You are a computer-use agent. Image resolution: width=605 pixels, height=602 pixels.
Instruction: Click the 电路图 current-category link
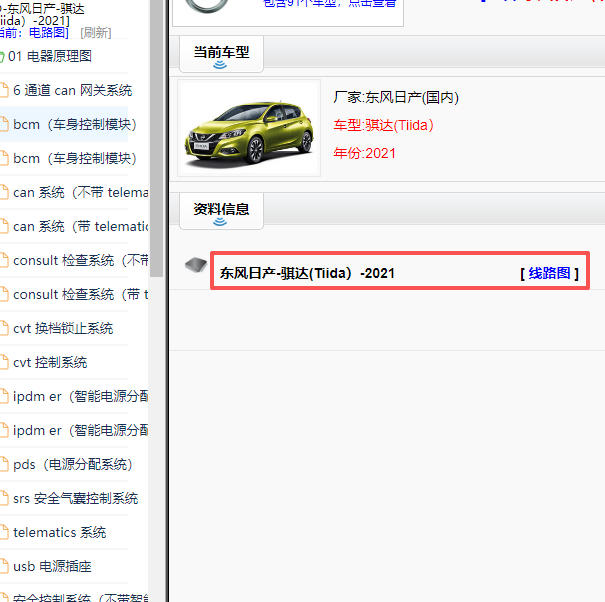(x=49, y=33)
